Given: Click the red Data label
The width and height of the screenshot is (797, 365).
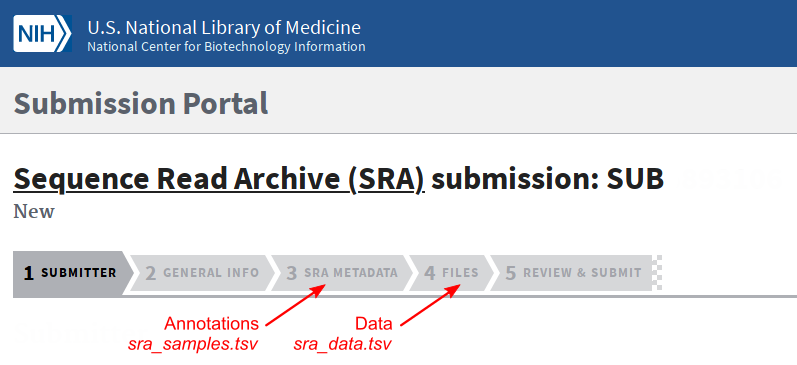Looking at the screenshot, I should pos(374,324).
